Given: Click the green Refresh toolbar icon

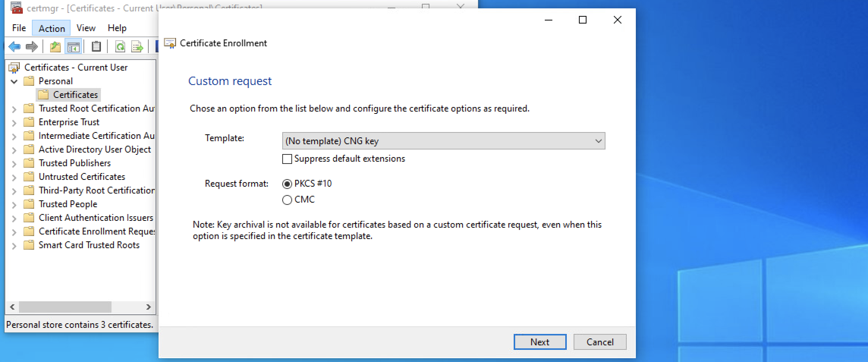Looking at the screenshot, I should click(120, 47).
